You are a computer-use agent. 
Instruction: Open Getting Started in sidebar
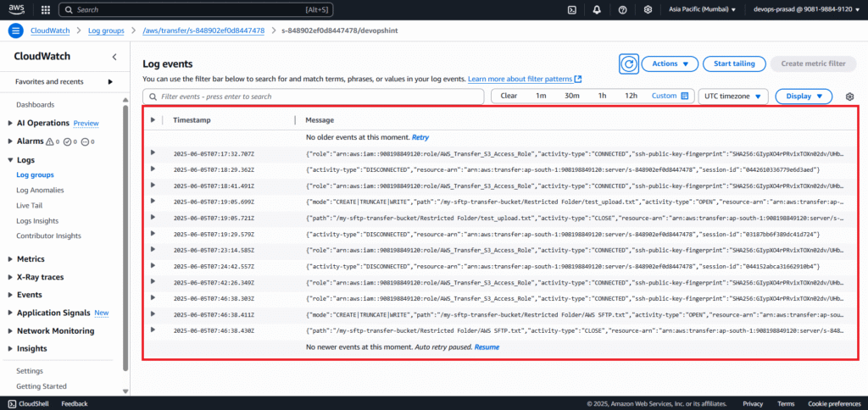[x=42, y=386]
